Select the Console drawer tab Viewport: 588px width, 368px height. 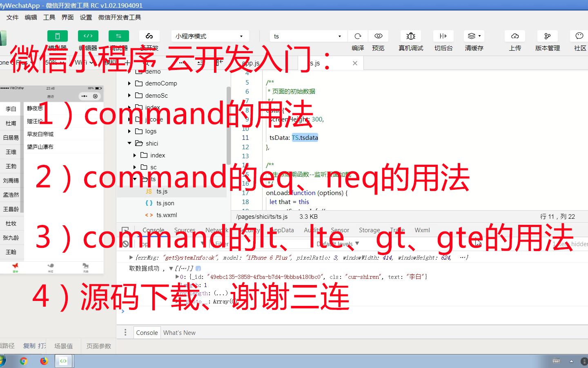(x=147, y=333)
